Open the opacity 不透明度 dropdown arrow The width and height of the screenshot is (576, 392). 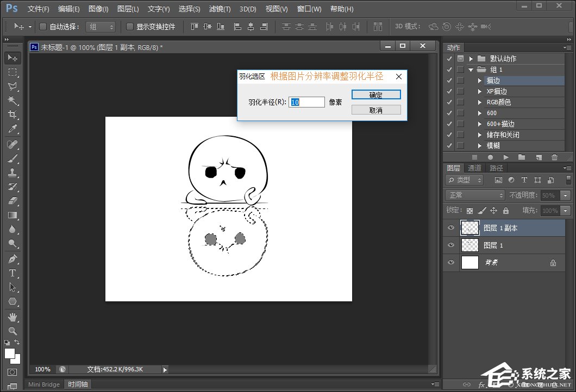pyautogui.click(x=566, y=195)
